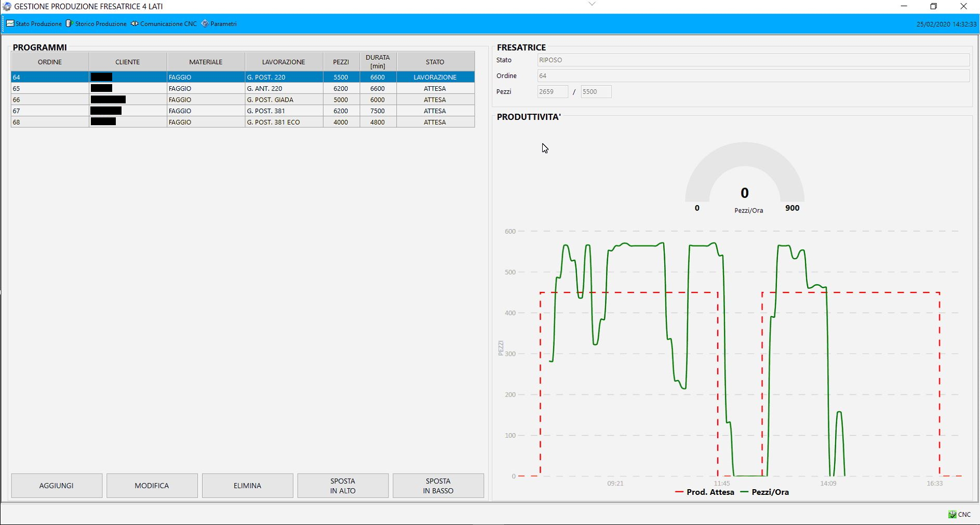Click the CNC connection status icon
This screenshot has width=980, height=525.
(952, 515)
